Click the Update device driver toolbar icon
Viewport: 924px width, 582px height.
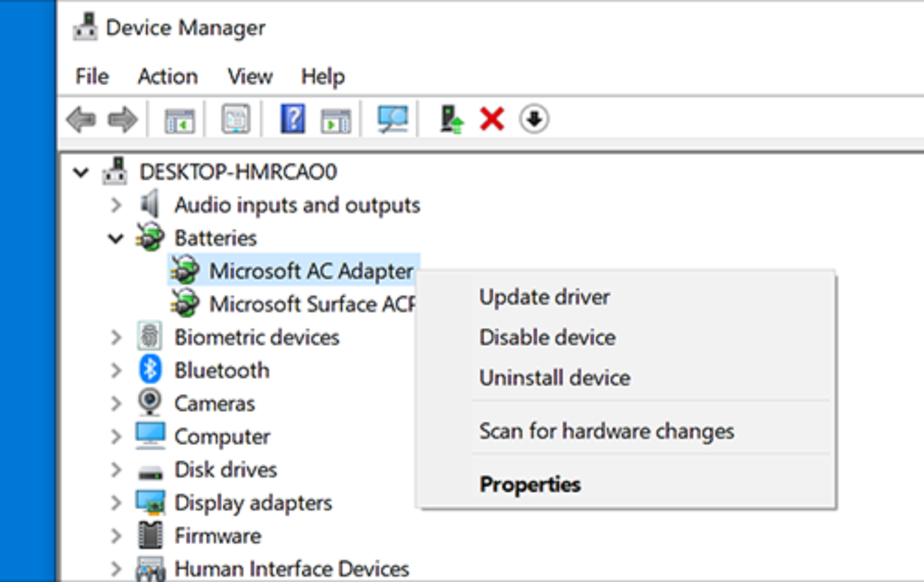(x=451, y=119)
